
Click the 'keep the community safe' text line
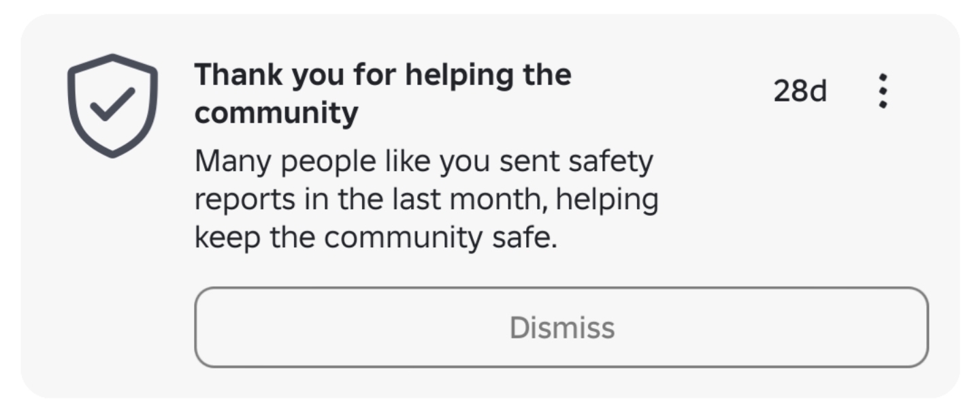pos(376,238)
